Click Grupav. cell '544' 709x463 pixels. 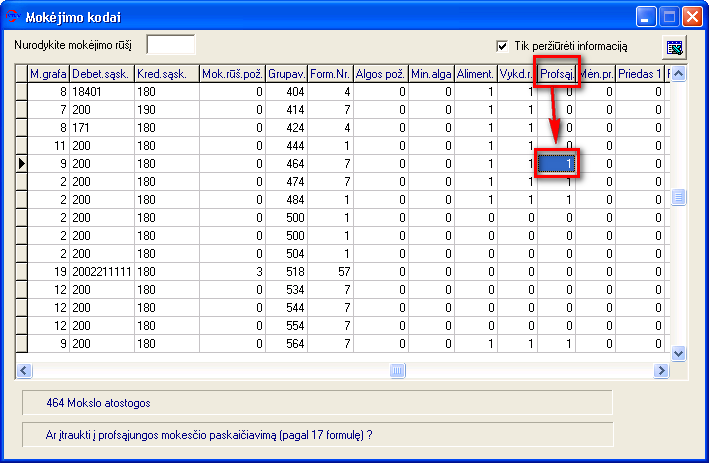[x=287, y=308]
